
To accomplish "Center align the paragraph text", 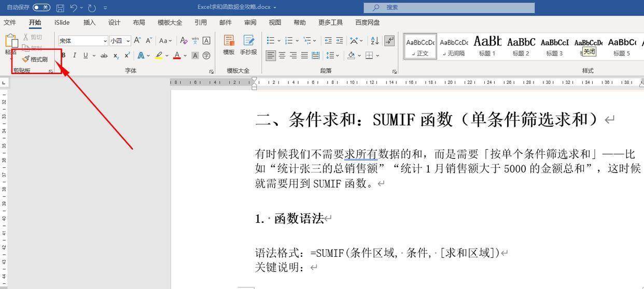I will click(282, 55).
